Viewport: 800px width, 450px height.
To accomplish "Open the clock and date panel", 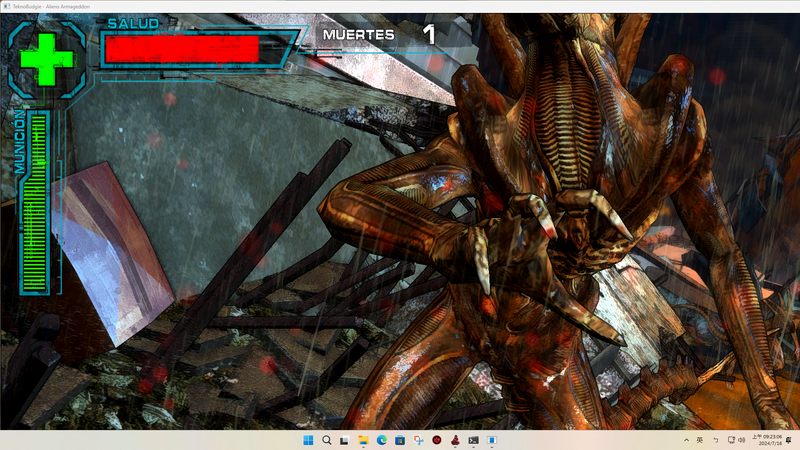I will 767,440.
